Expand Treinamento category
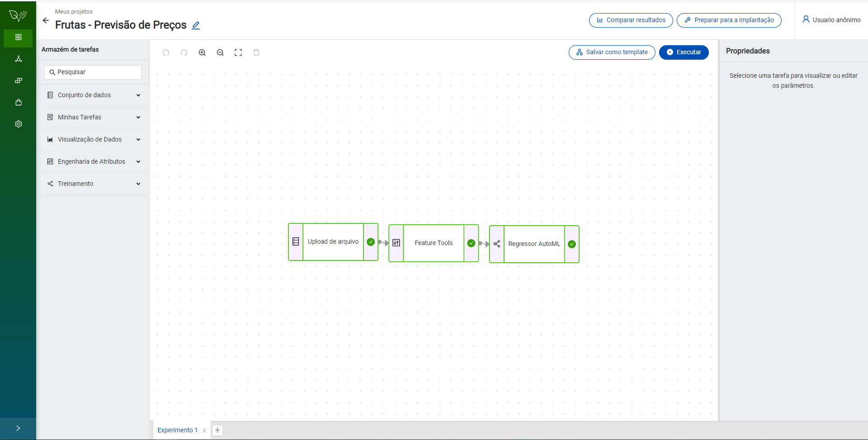The width and height of the screenshot is (868, 440). coord(93,184)
